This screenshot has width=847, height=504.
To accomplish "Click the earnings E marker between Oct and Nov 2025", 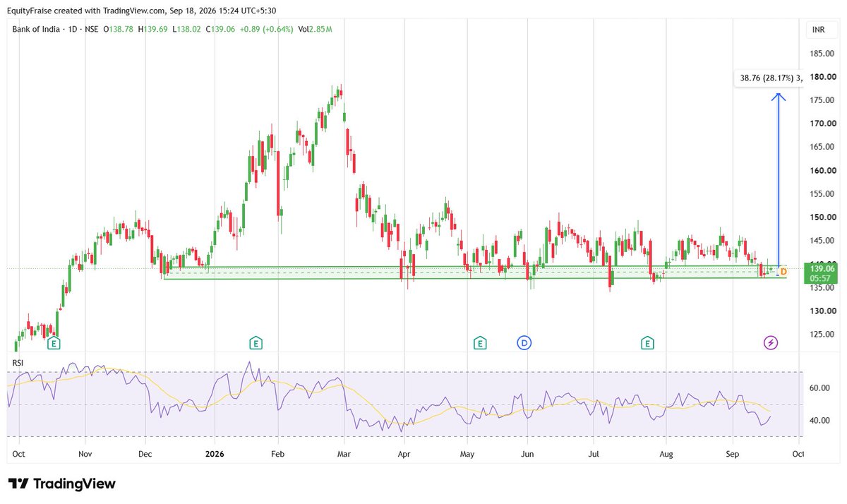I will pos(53,343).
